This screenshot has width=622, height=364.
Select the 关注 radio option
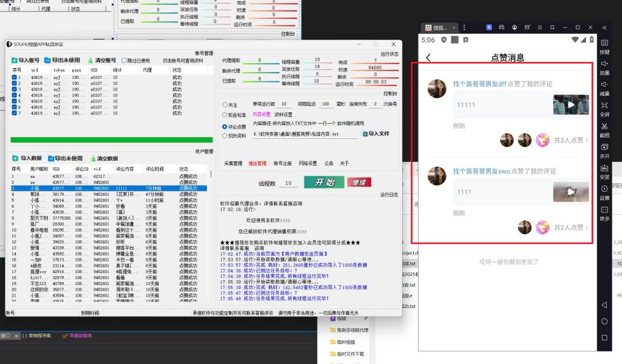point(225,104)
